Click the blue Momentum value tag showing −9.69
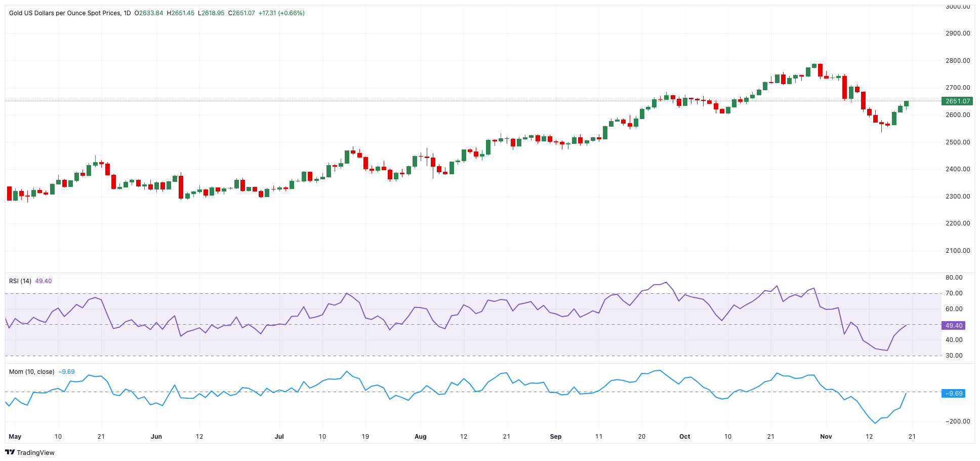Image resolution: width=980 pixels, height=461 pixels. (953, 393)
